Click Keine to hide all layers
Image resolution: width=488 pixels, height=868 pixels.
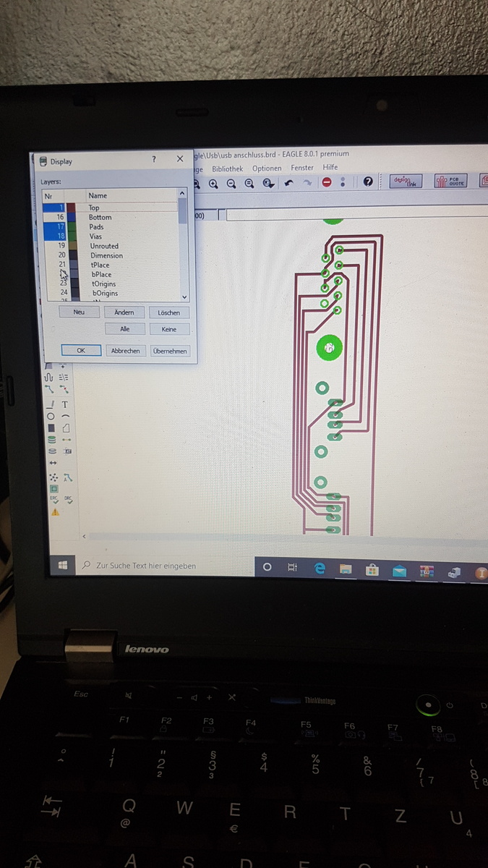169,329
